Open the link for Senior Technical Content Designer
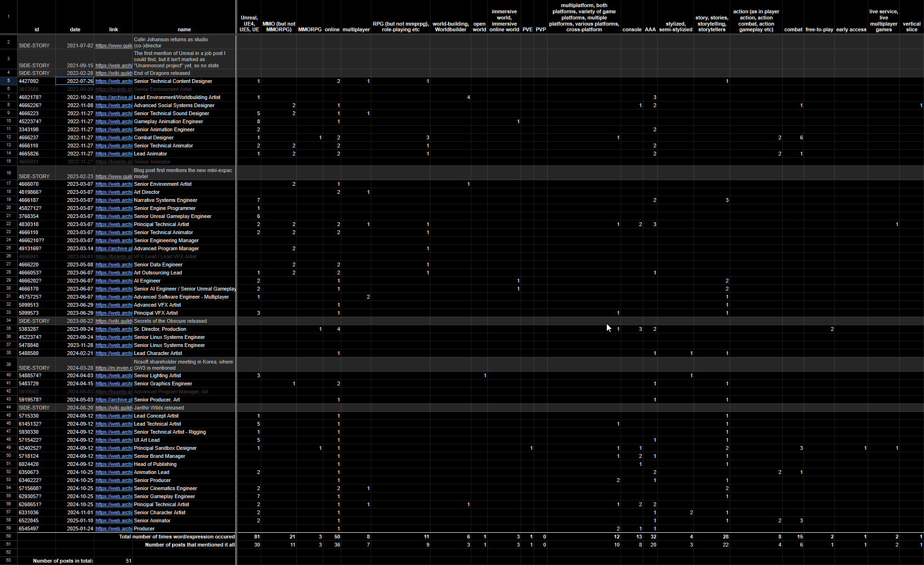The width and height of the screenshot is (924, 565). point(113,81)
